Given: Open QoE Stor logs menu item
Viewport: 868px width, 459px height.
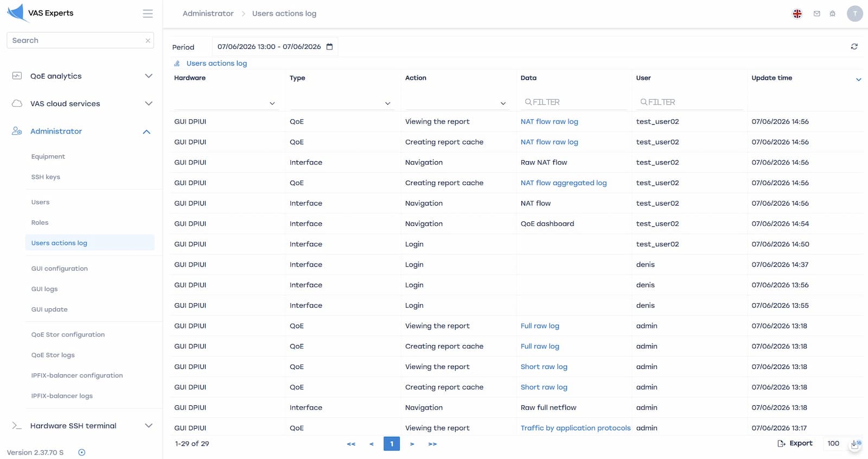Looking at the screenshot, I should point(53,355).
